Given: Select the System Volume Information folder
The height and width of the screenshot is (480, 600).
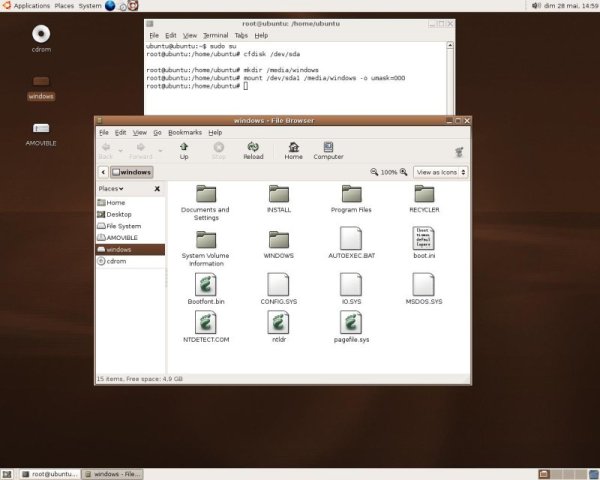Looking at the screenshot, I should (x=206, y=249).
